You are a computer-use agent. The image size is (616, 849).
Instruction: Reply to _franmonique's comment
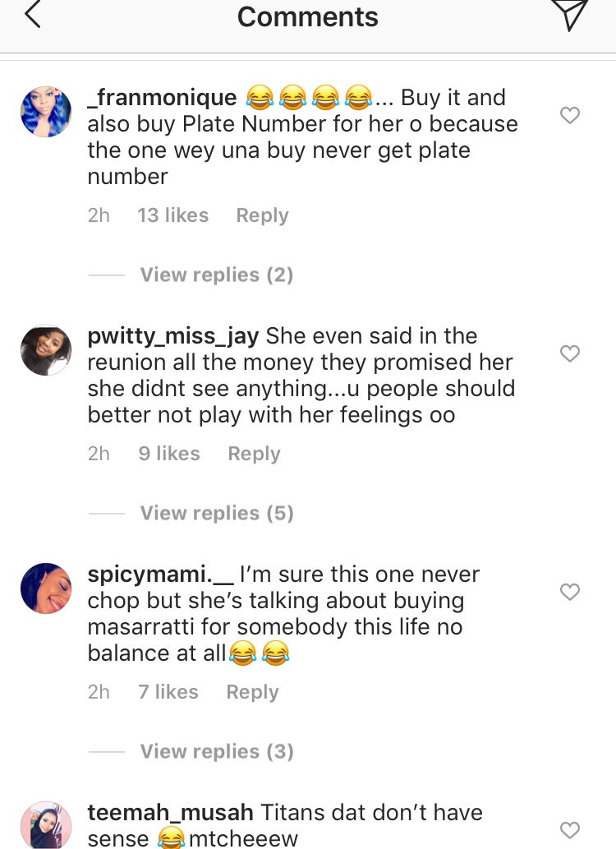[x=262, y=215]
